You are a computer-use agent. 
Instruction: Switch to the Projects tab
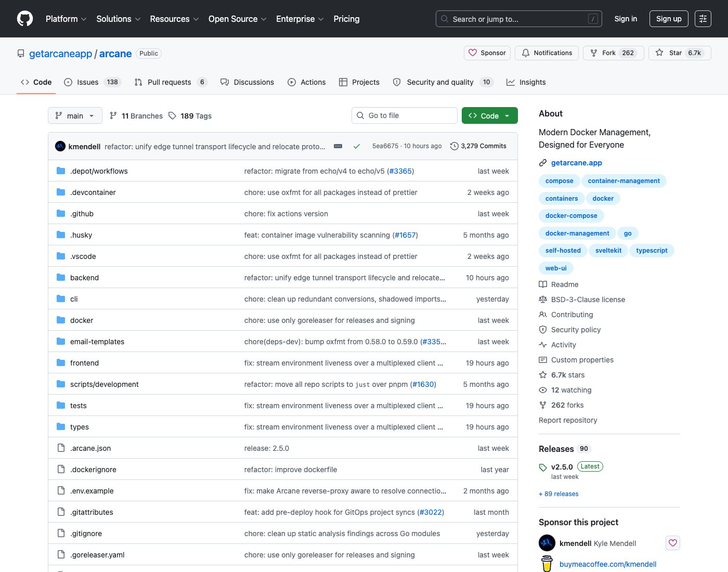(x=359, y=82)
